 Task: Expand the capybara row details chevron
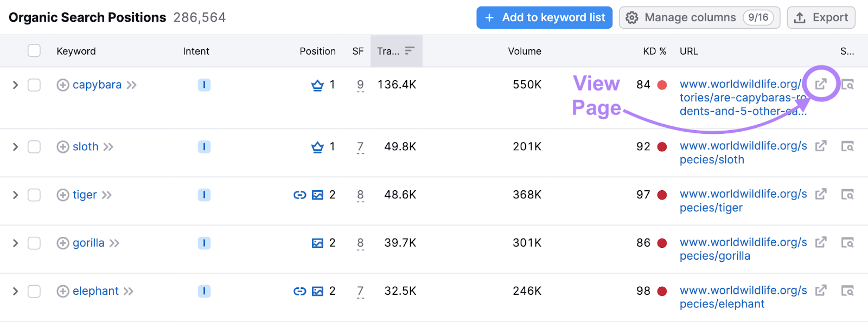click(x=15, y=85)
